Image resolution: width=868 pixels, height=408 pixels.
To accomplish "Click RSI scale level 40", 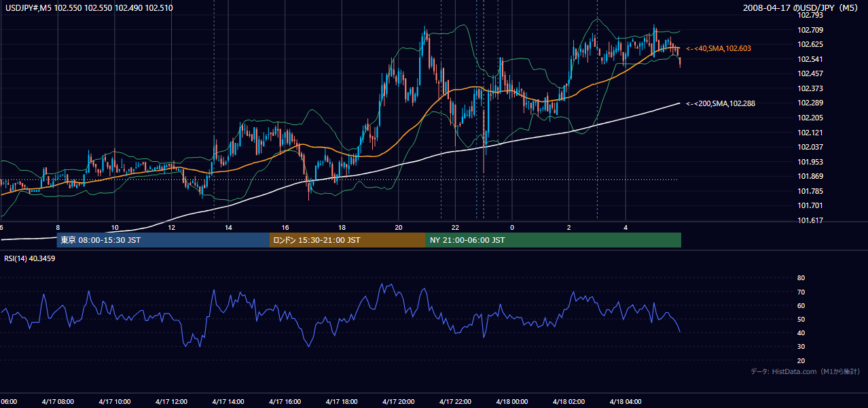I will [801, 333].
